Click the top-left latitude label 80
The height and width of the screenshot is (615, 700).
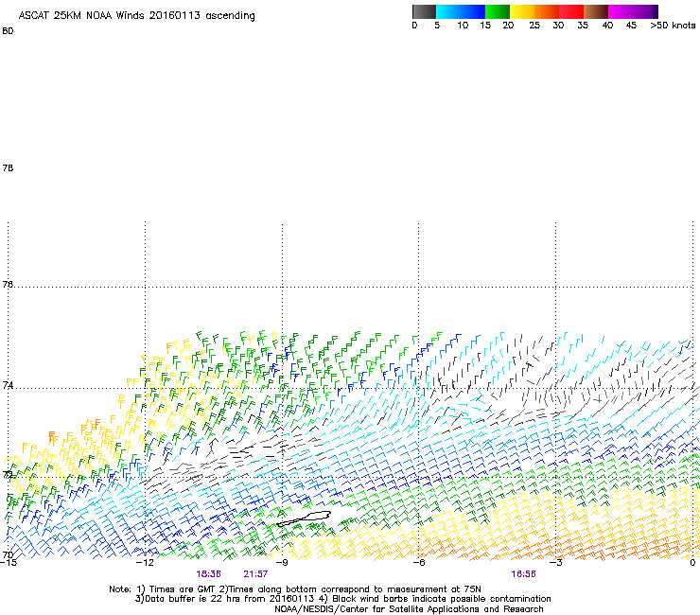(8, 31)
